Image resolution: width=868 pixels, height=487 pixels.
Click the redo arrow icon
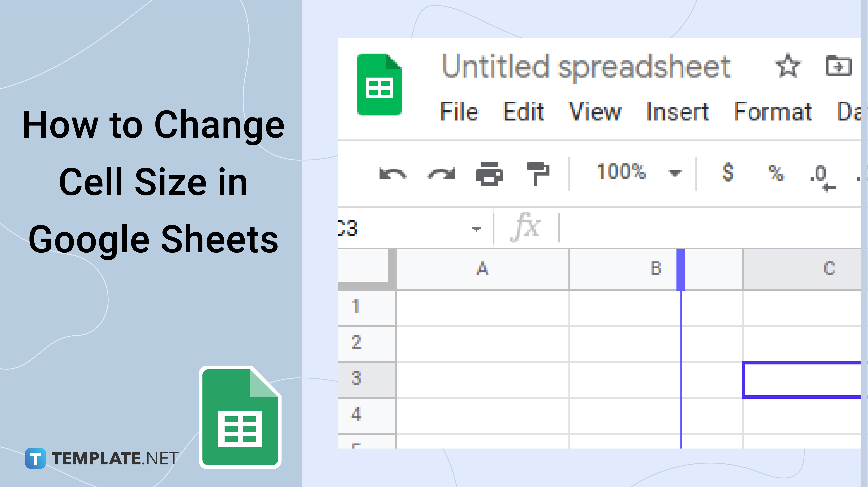441,173
